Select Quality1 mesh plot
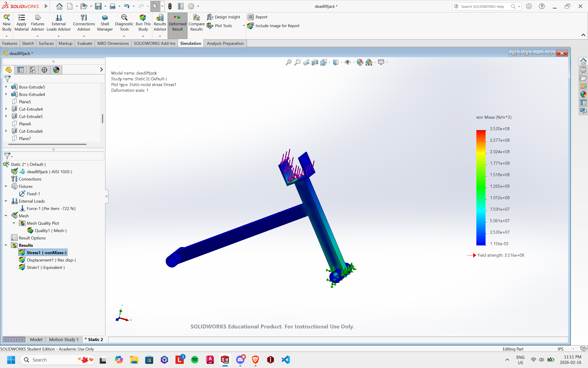This screenshot has height=368, width=588. point(47,230)
